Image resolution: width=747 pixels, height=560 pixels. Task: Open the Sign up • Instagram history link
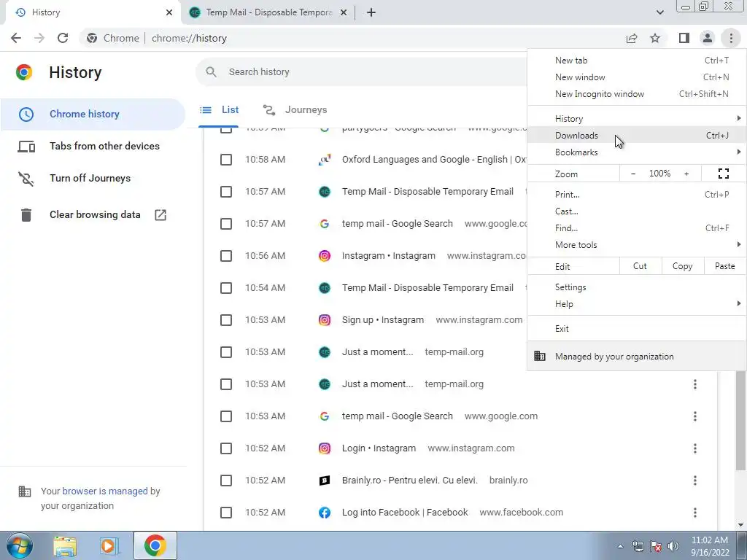click(382, 320)
